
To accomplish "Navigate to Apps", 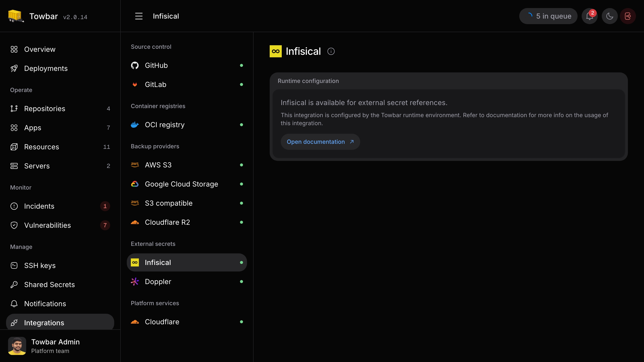I will pyautogui.click(x=60, y=128).
